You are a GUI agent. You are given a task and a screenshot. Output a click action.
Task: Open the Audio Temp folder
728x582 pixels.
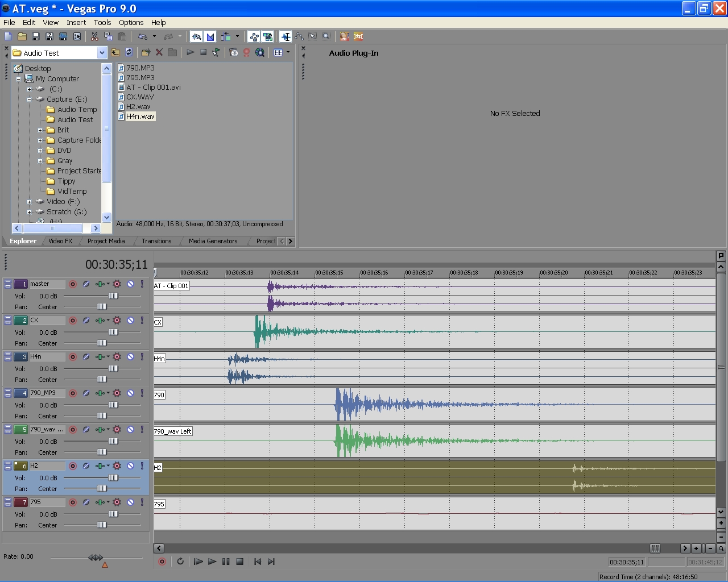pyautogui.click(x=77, y=110)
